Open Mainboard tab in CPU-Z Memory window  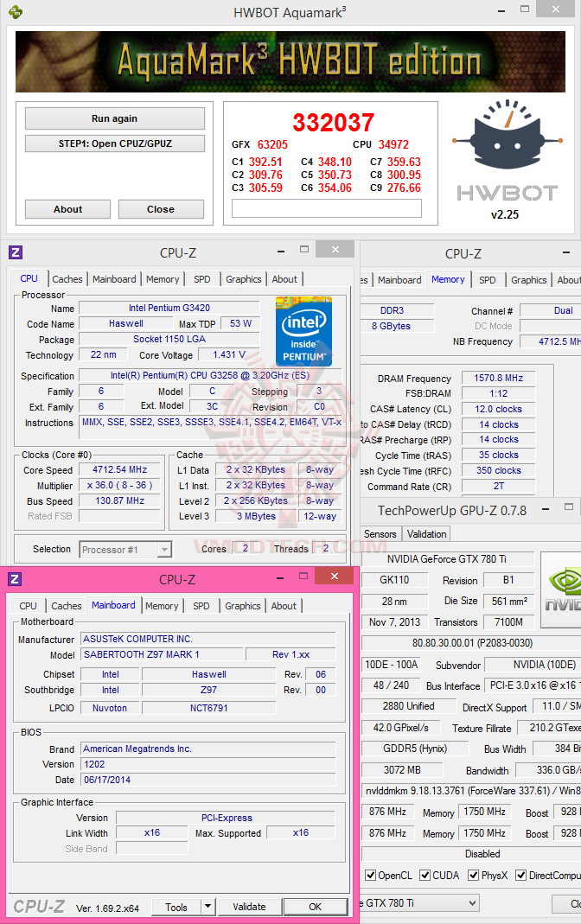pos(399,280)
